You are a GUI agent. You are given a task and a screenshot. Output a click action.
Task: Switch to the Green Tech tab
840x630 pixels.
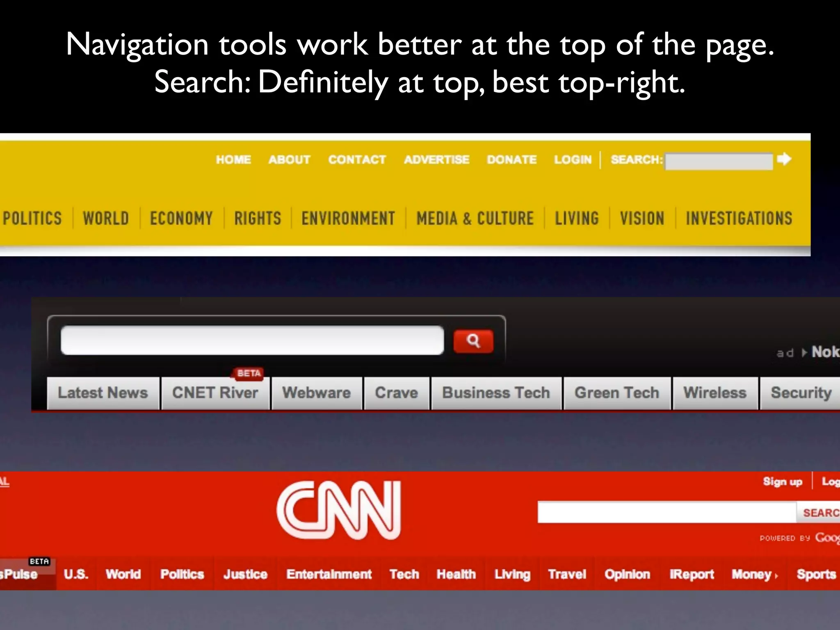pyautogui.click(x=617, y=393)
